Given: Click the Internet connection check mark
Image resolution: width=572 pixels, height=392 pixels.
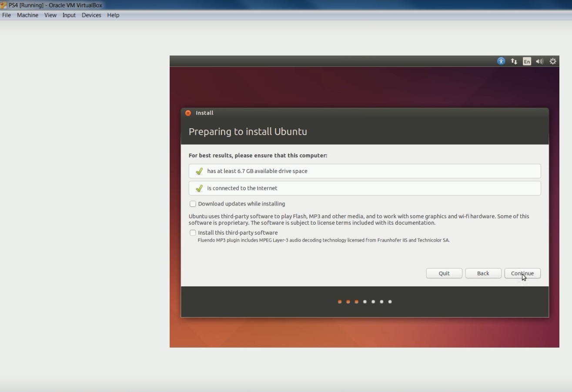Looking at the screenshot, I should (199, 188).
